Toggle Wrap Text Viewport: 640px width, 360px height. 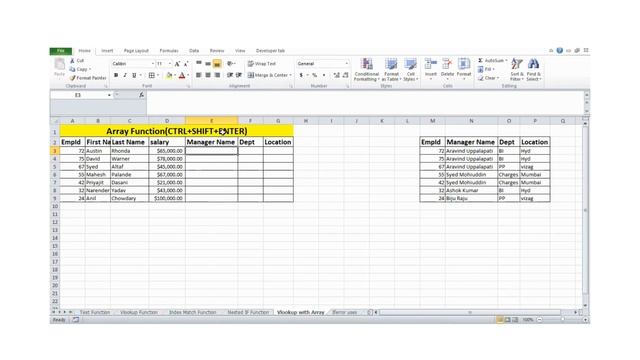[x=262, y=64]
